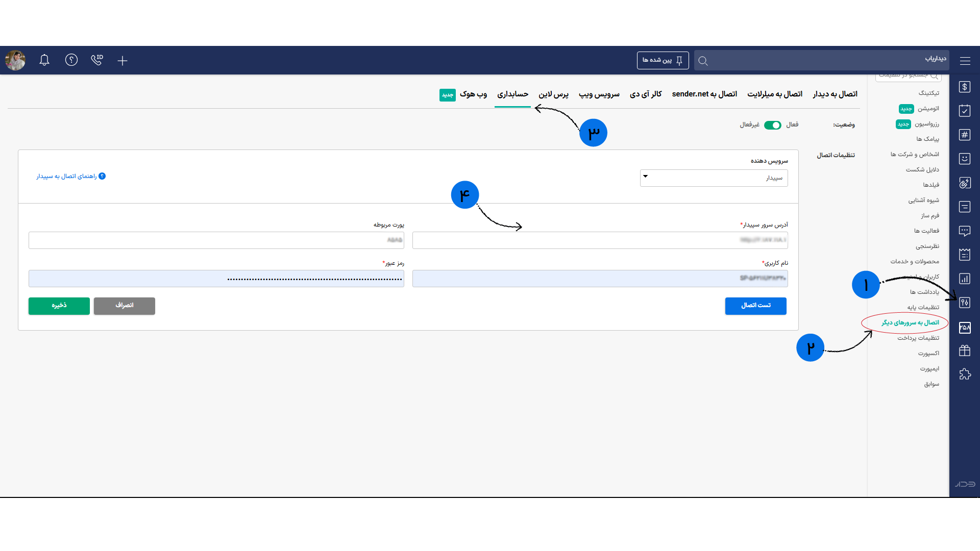Open the phone caller ID icon

pyautogui.click(x=96, y=60)
